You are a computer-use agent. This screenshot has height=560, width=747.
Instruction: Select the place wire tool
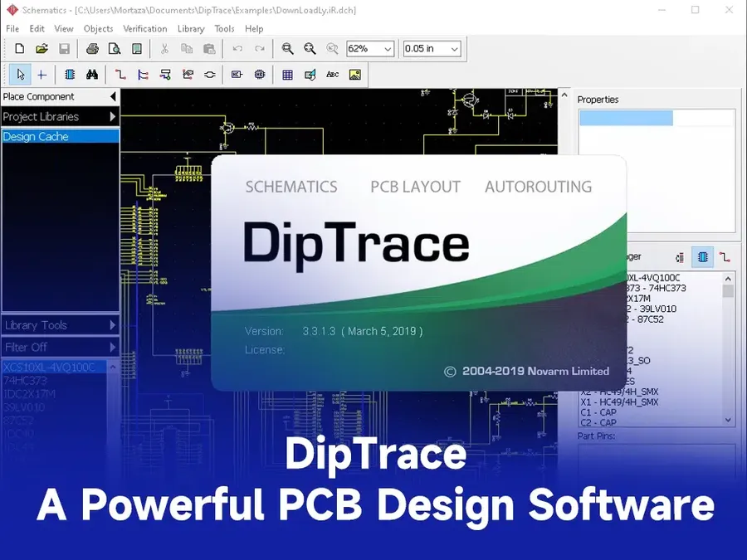pyautogui.click(x=120, y=75)
